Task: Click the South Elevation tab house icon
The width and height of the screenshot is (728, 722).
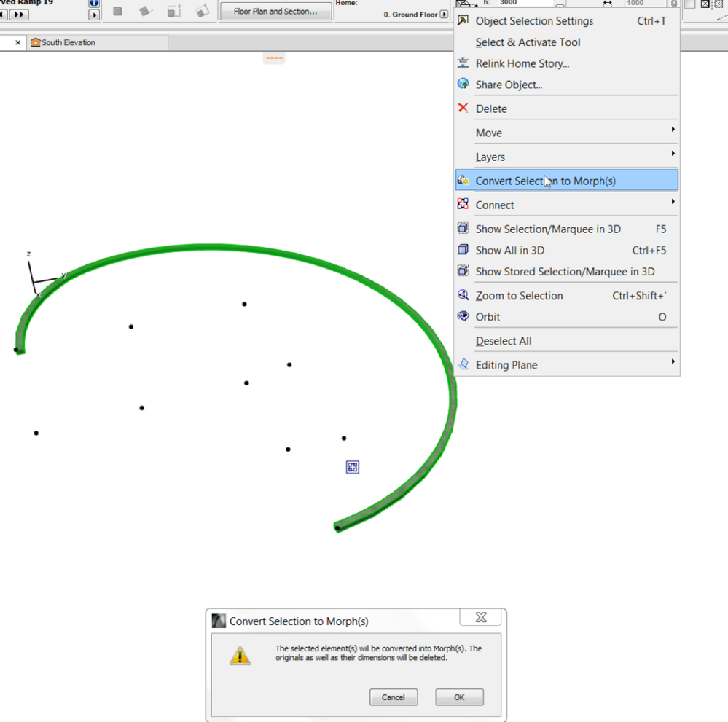Action: coord(35,42)
